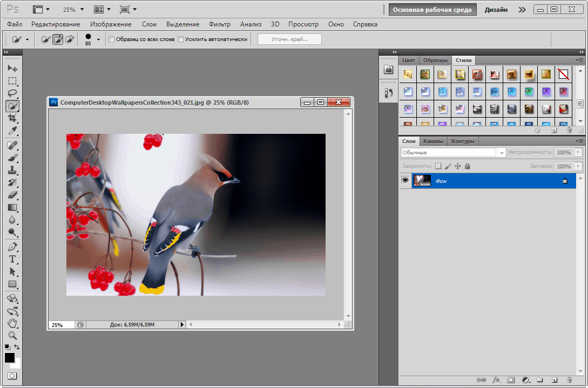Switch to the Каналы tab
Image resolution: width=588 pixels, height=388 pixels.
433,141
